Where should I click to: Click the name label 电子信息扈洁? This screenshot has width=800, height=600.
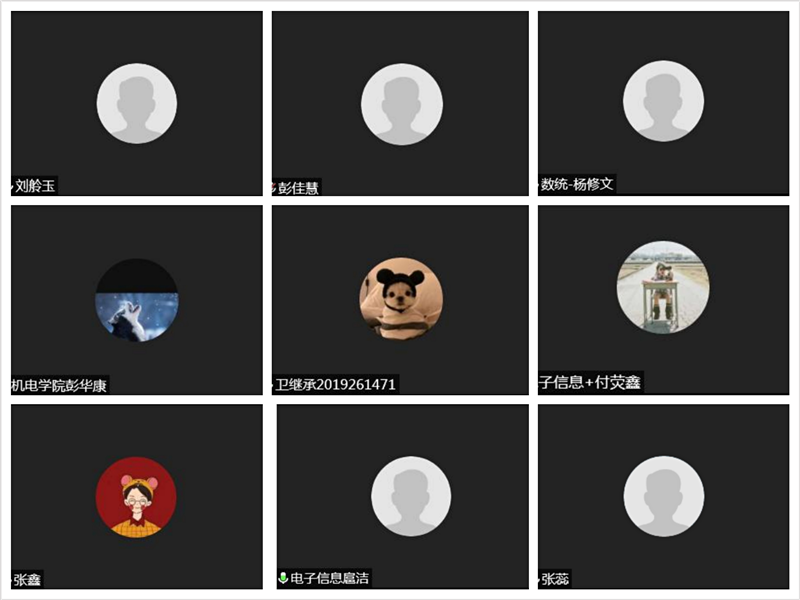[329, 578]
